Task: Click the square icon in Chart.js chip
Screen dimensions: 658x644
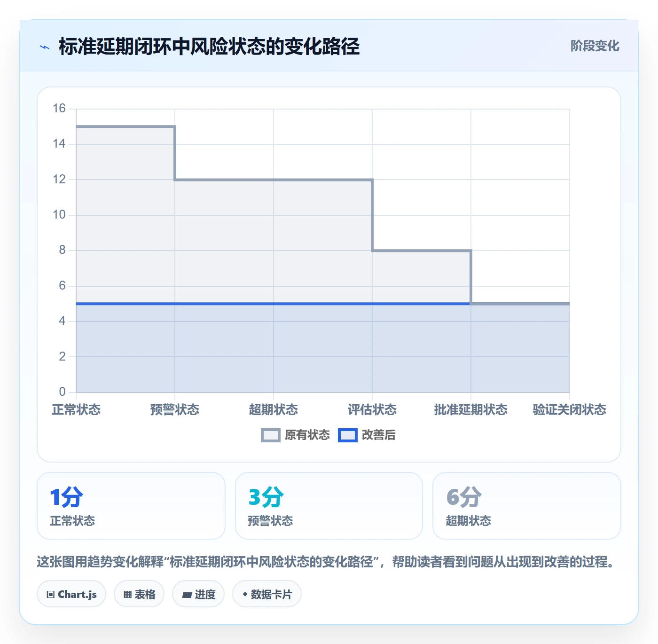Action: coord(51,595)
